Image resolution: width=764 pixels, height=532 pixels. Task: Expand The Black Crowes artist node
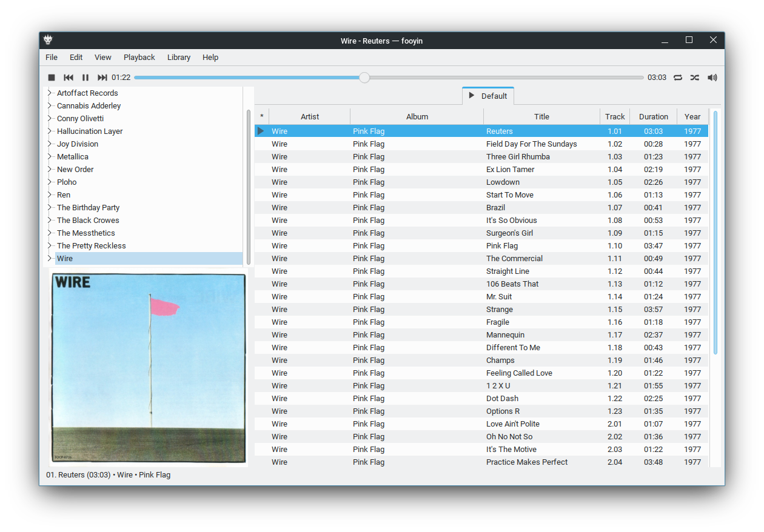click(50, 221)
